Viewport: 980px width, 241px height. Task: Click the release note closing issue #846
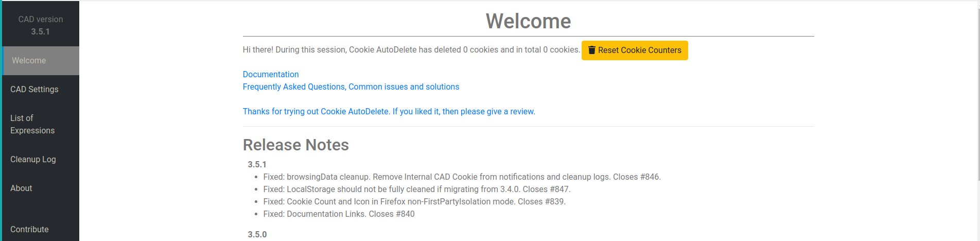pyautogui.click(x=462, y=177)
